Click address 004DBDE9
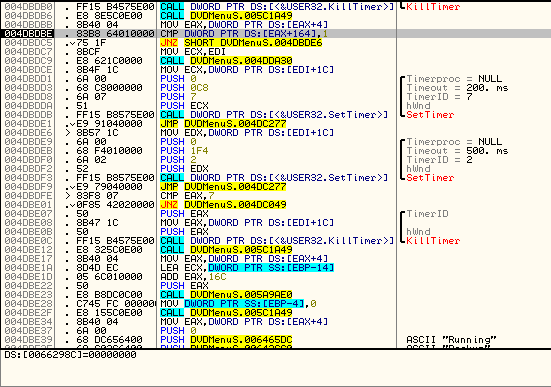551x387 pixels. click(x=28, y=142)
